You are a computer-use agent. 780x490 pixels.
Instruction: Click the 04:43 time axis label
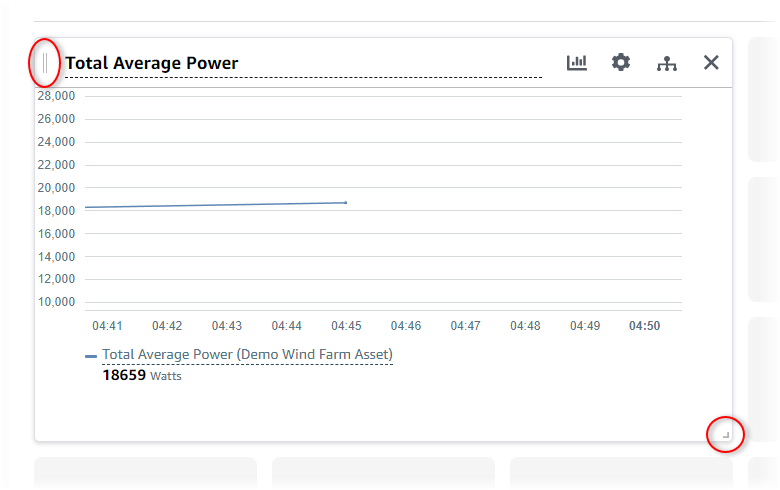pos(227,326)
